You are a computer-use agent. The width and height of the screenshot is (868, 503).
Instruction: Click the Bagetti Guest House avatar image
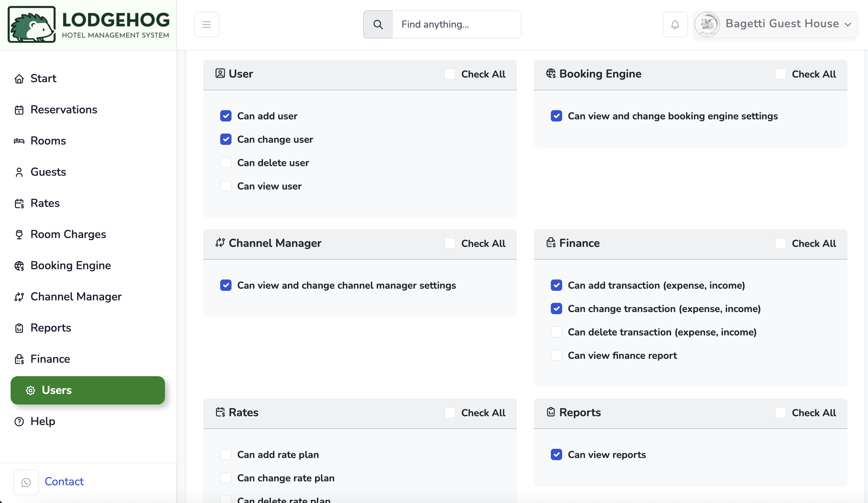click(x=707, y=24)
